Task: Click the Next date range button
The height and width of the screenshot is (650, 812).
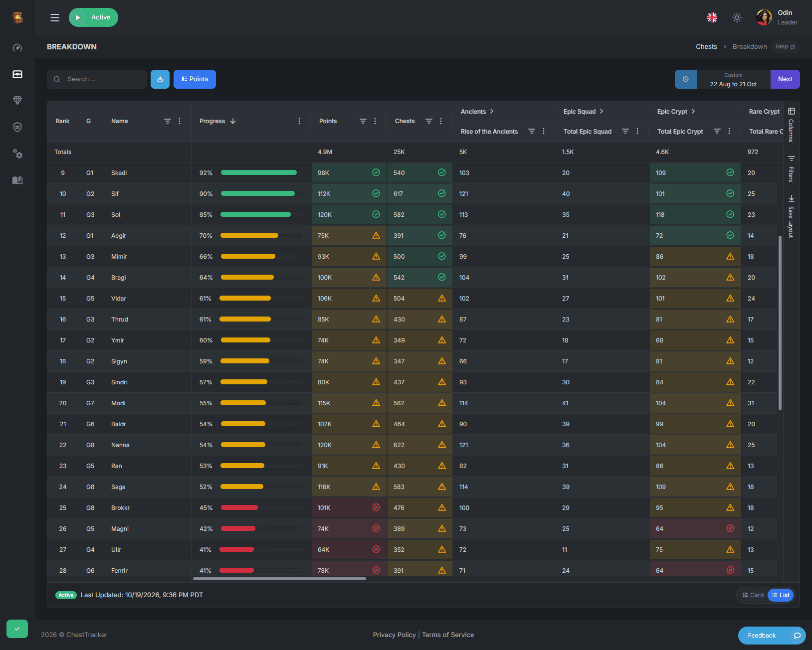Action: click(x=785, y=79)
